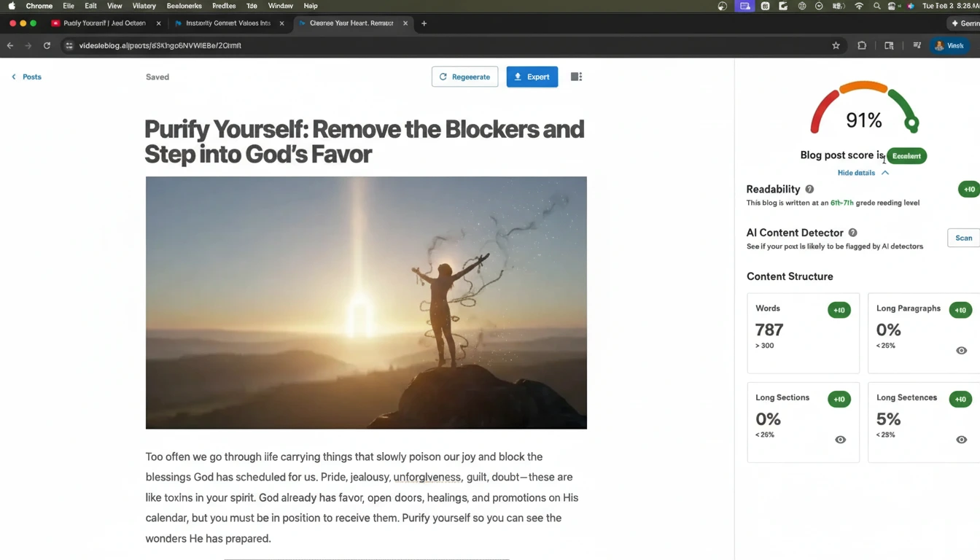
Task: Collapse the score panel with Hide details
Action: 863,173
